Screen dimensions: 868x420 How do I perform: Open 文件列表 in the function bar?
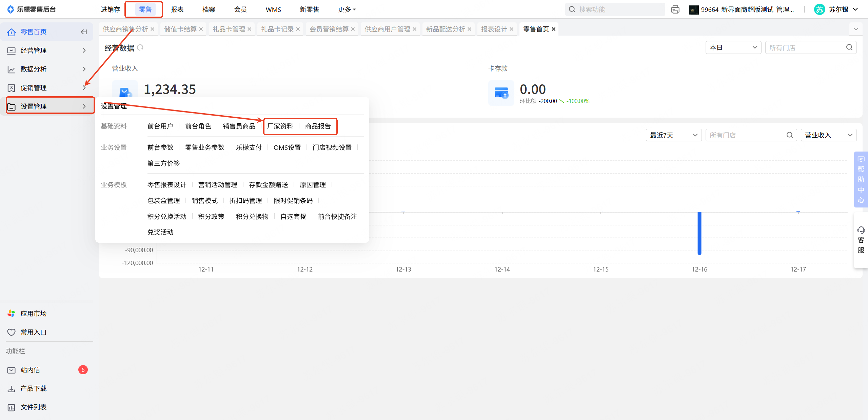pyautogui.click(x=33, y=407)
